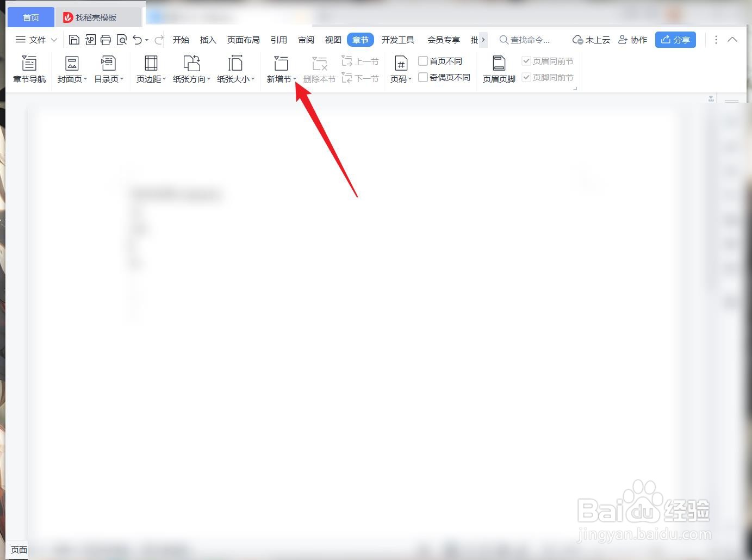Expand the 页边距 dropdown arrow
This screenshot has height=560, width=752.
pos(164,79)
